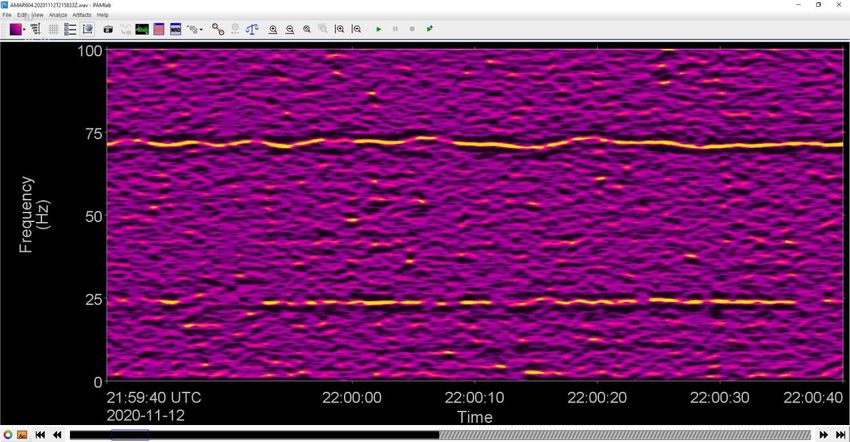Click the orange picture icon at bottom
The image size is (850, 442).
tap(22, 434)
